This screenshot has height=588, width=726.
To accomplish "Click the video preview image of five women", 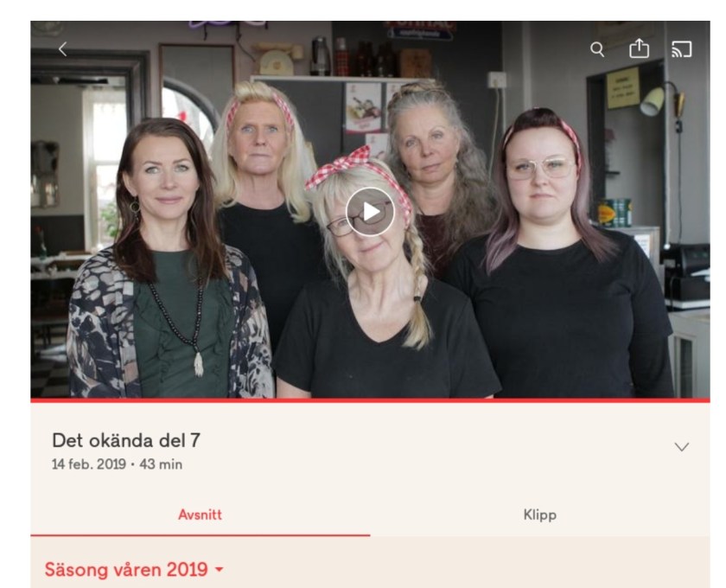I will 370,209.
